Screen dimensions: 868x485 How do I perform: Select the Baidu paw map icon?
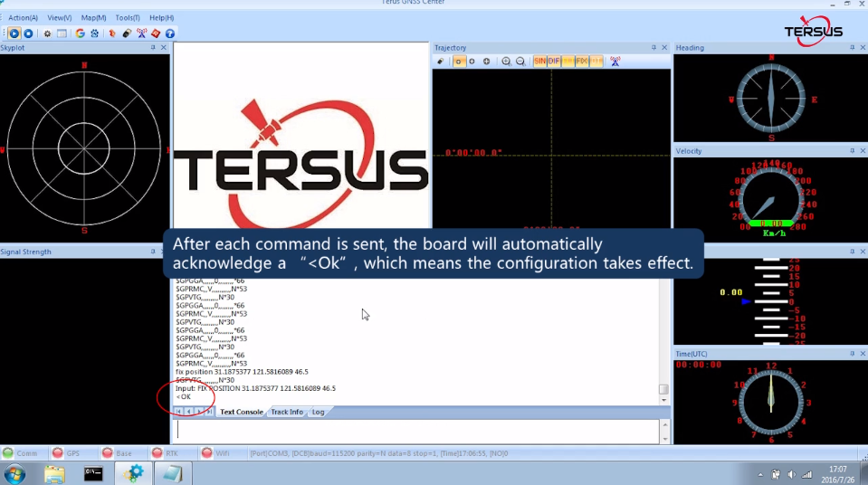(95, 33)
